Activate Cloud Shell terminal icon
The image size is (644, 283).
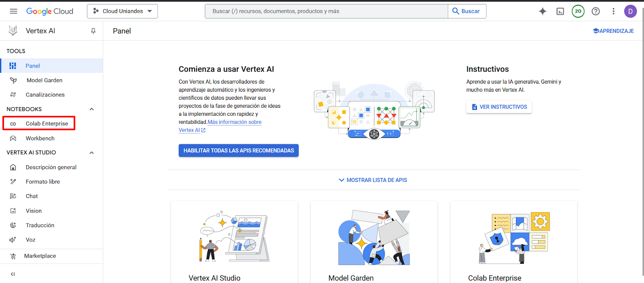[560, 11]
